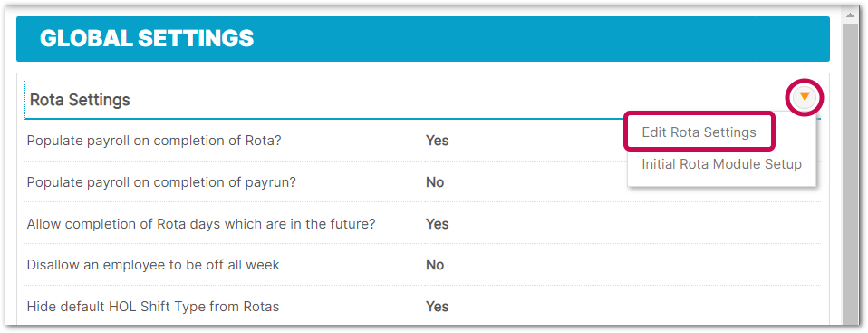
Task: Select 'Disallow an employee to be off all week'
Action: [153, 265]
